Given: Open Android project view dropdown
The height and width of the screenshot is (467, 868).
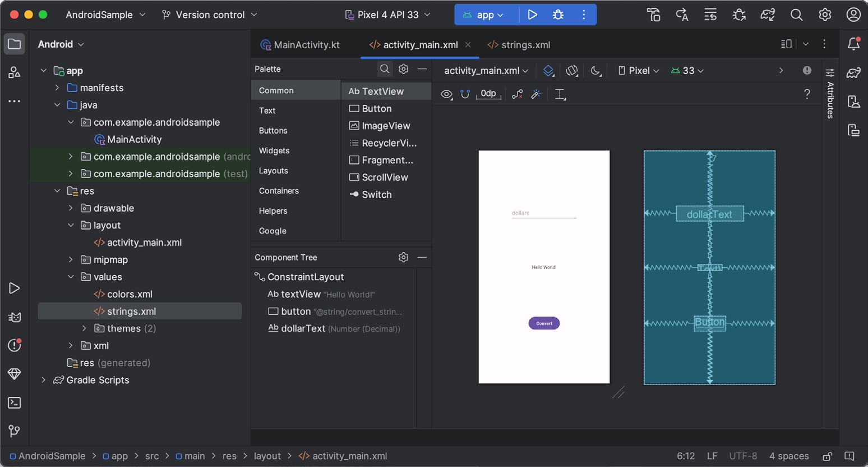Looking at the screenshot, I should coord(61,44).
